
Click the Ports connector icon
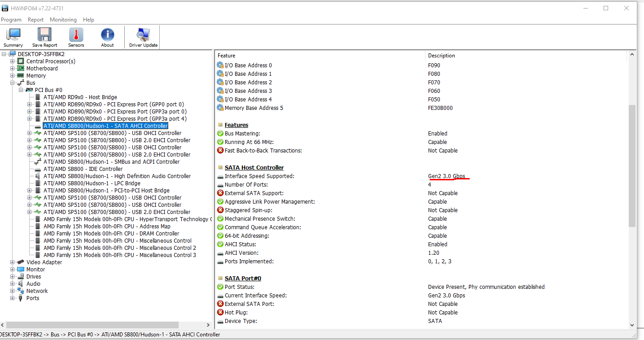(x=21, y=298)
